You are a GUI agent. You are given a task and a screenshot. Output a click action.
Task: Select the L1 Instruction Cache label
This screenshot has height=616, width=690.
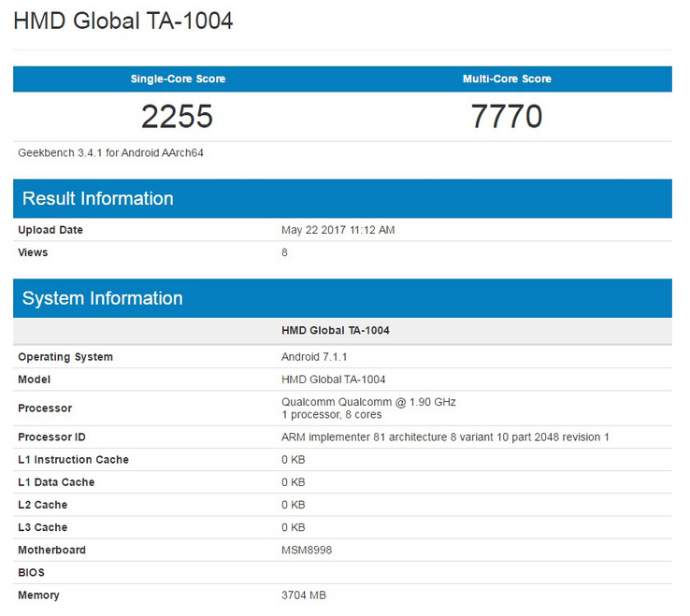[x=73, y=459]
